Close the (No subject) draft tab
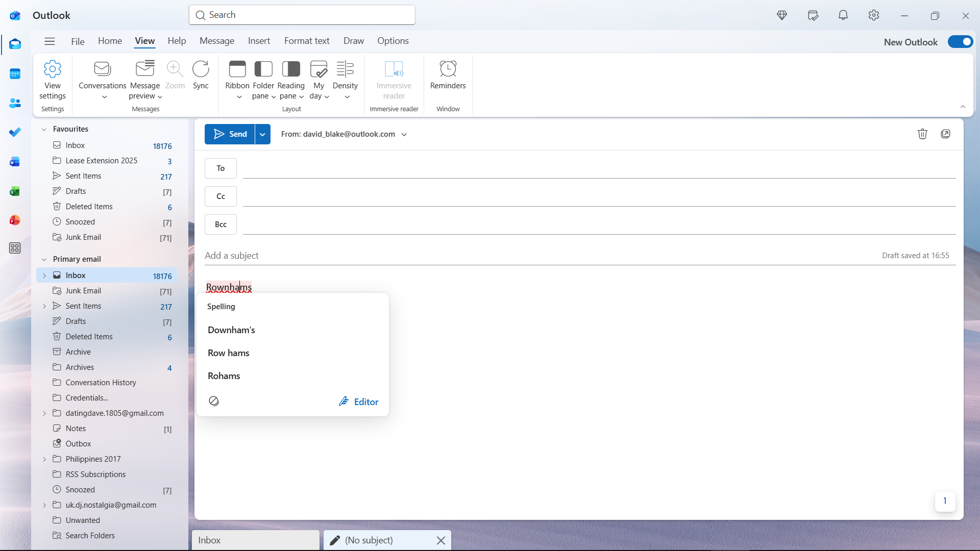The height and width of the screenshot is (551, 980). (x=441, y=540)
